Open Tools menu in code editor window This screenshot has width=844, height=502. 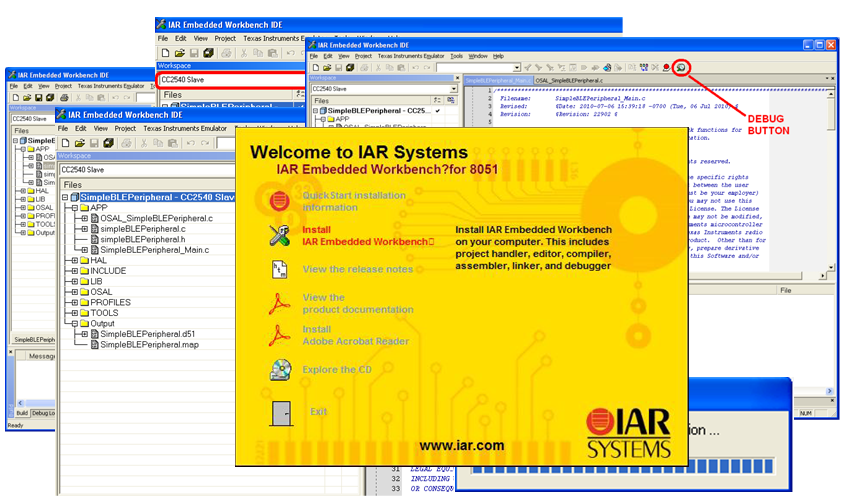click(x=456, y=56)
